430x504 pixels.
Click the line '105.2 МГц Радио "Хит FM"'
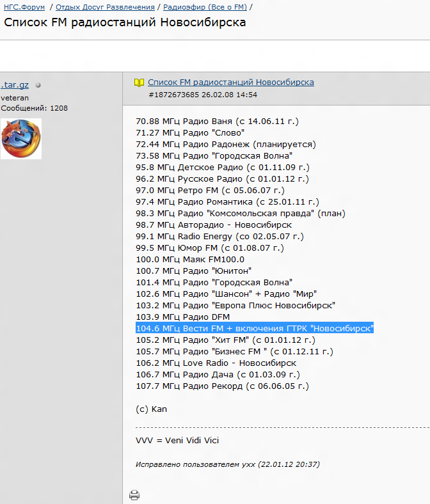coord(225,340)
